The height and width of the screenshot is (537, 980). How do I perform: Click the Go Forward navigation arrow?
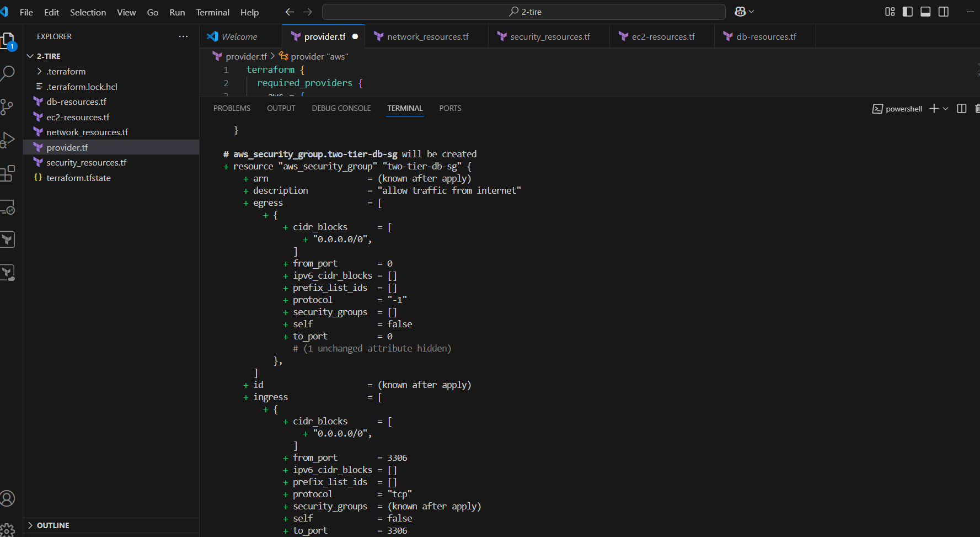pyautogui.click(x=308, y=12)
